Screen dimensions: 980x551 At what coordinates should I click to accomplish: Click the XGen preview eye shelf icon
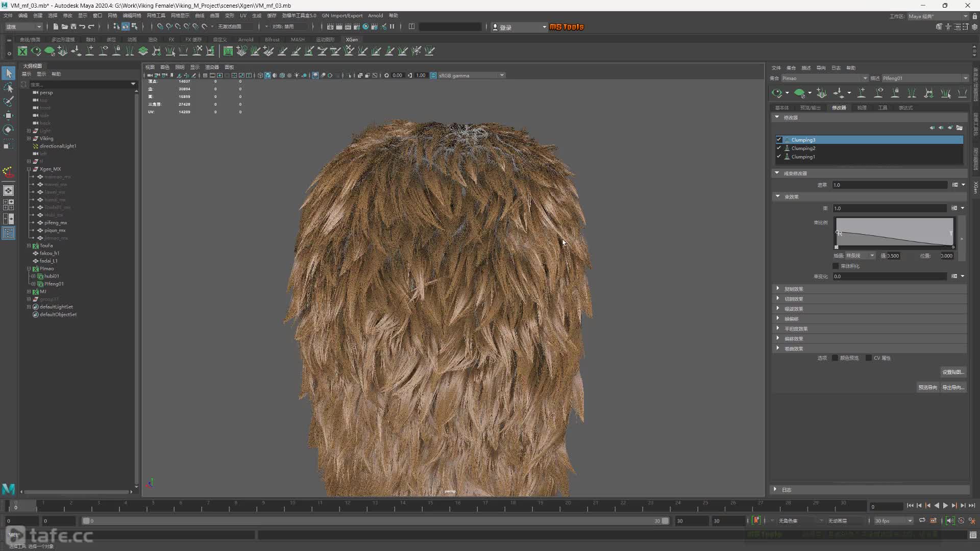pos(36,51)
